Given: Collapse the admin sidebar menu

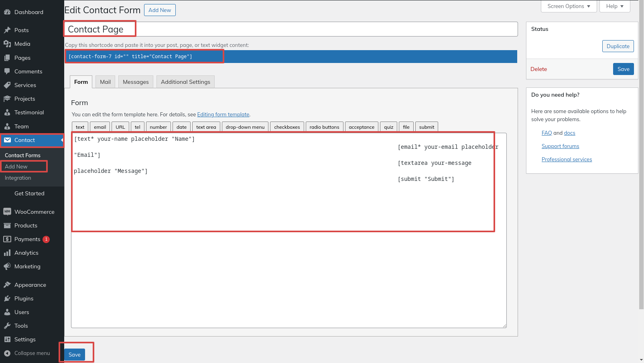Looking at the screenshot, I should pyautogui.click(x=27, y=353).
